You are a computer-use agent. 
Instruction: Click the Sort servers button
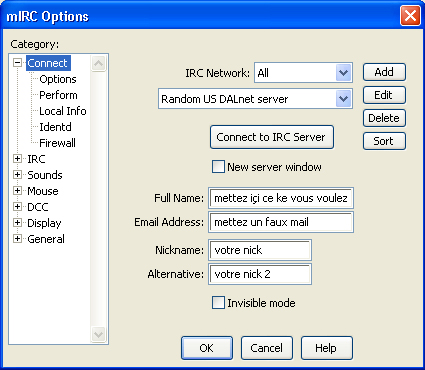tap(384, 141)
